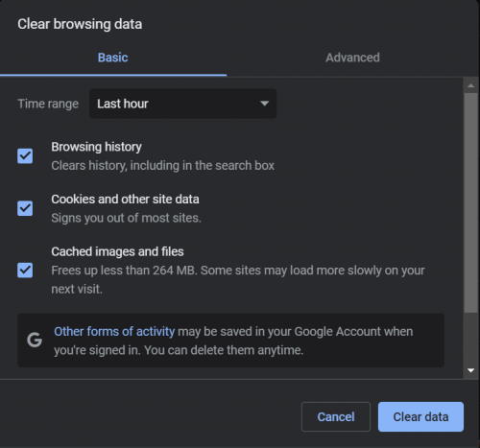Click the scrollbar up arrow

pyautogui.click(x=470, y=85)
